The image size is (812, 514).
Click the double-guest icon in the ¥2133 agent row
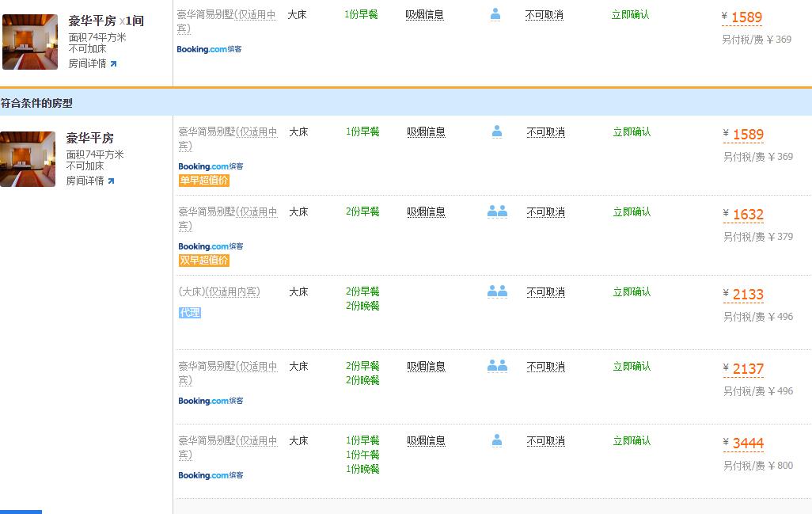point(497,290)
